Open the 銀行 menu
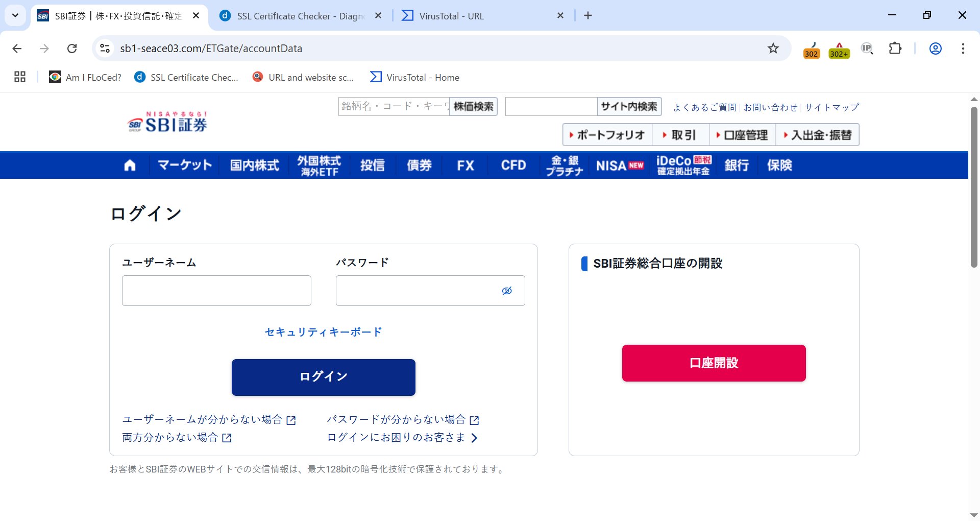 737,165
